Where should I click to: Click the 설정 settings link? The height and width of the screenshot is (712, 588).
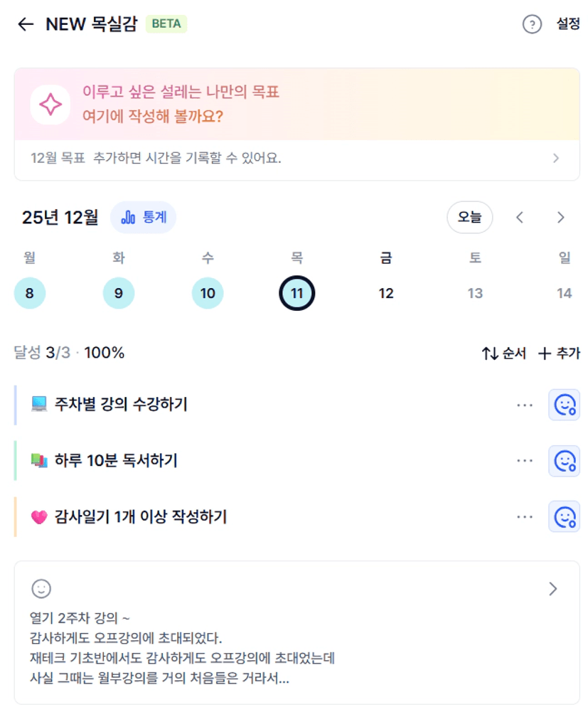[568, 24]
